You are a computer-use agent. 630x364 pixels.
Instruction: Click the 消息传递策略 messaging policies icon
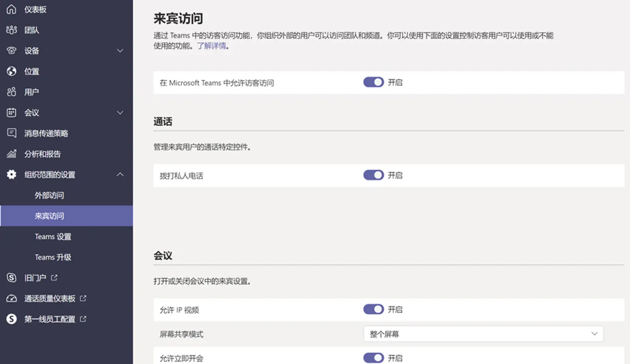(x=11, y=133)
